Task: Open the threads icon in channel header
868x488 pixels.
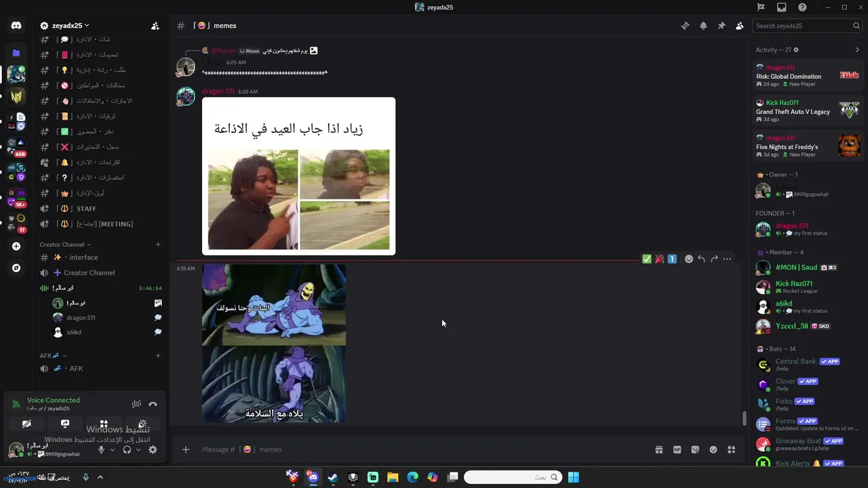Action: [x=685, y=26]
